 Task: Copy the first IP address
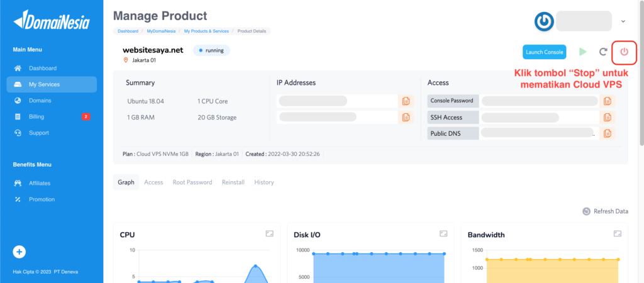pyautogui.click(x=406, y=101)
